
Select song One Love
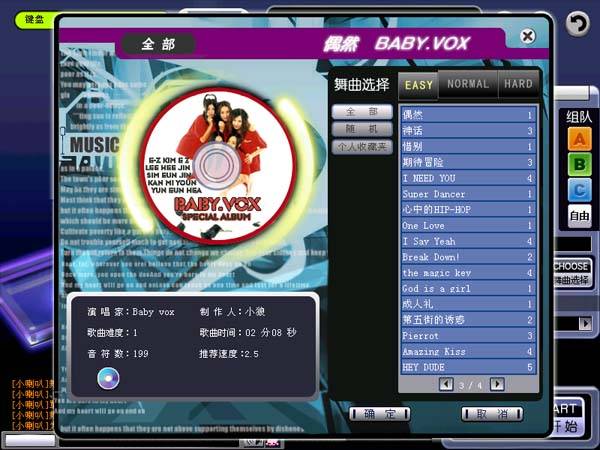pyautogui.click(x=468, y=225)
